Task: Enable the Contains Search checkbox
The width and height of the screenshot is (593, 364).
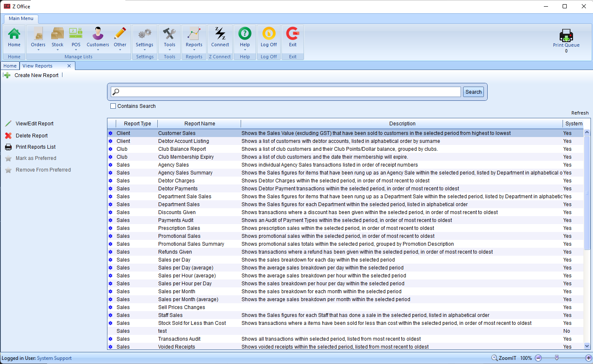Action: coord(113,106)
